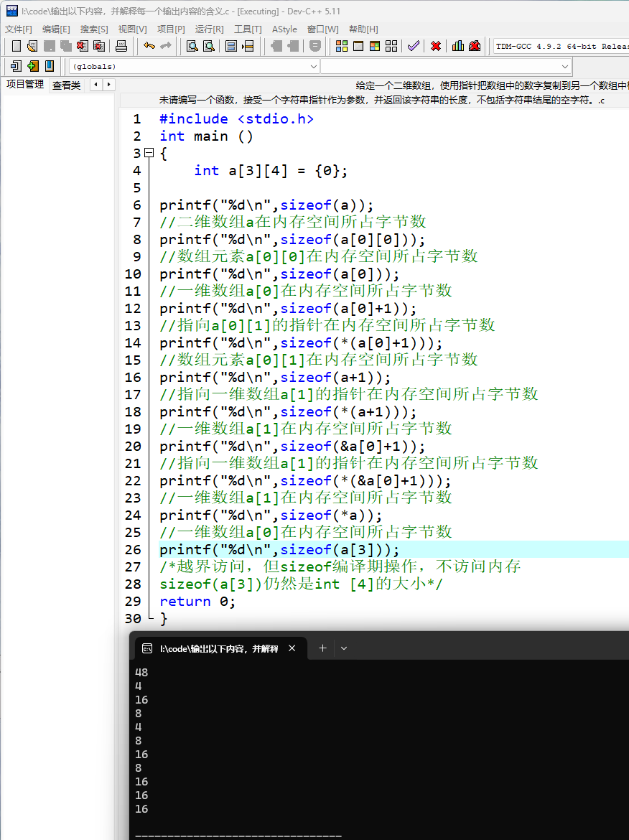Click the Syntax Check checkmark icon
The image size is (629, 840).
(413, 46)
